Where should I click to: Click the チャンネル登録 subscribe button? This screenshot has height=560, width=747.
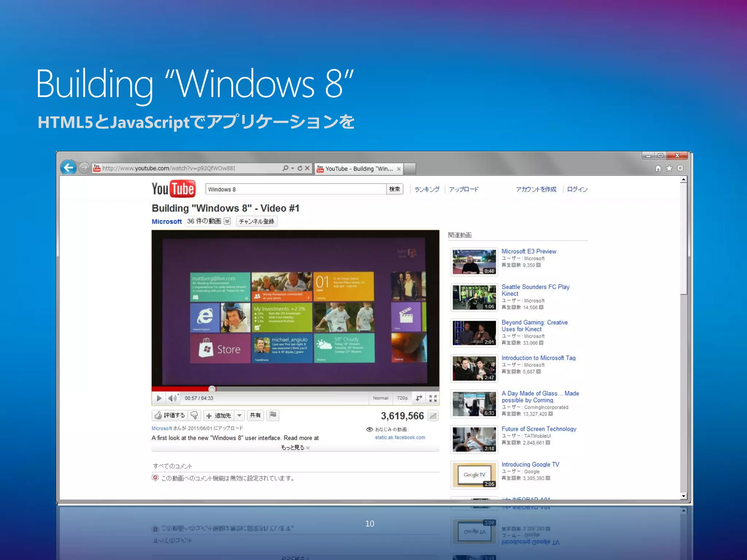[257, 221]
